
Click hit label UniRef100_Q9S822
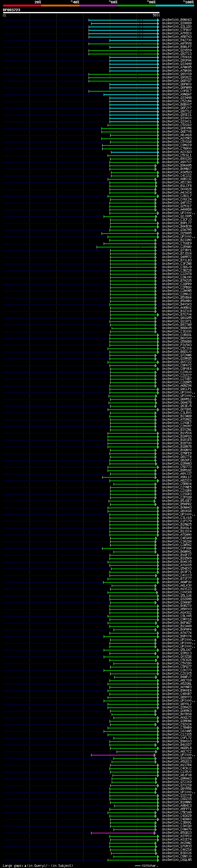click(177, 77)
